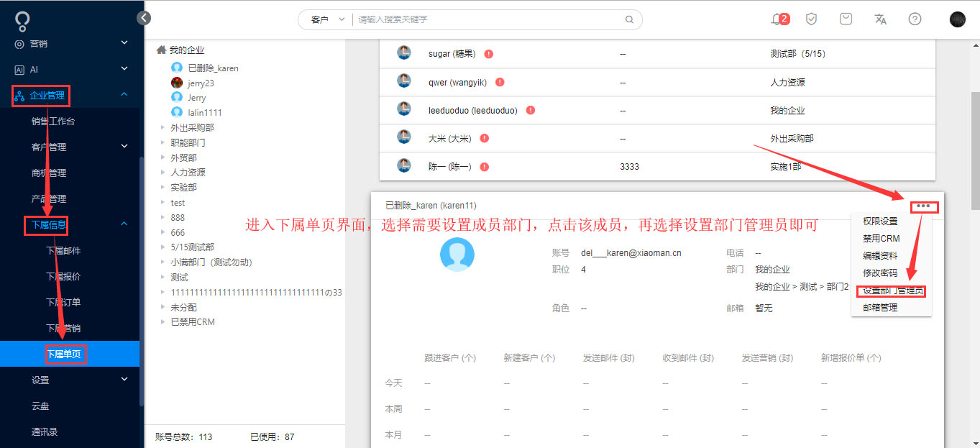Click the security shield icon in top bar
Viewport: 980px width, 448px height.
point(811,19)
